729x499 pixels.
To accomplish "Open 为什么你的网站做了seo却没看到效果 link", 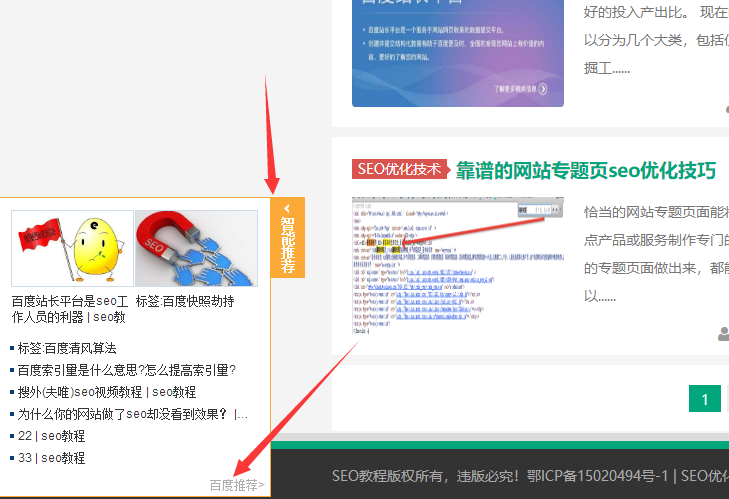I will click(132, 414).
